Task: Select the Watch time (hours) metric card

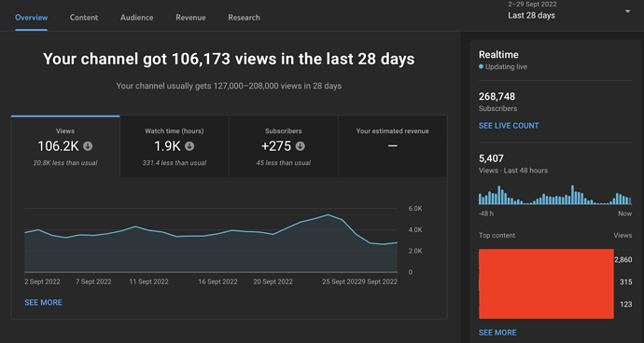Action: tap(175, 146)
